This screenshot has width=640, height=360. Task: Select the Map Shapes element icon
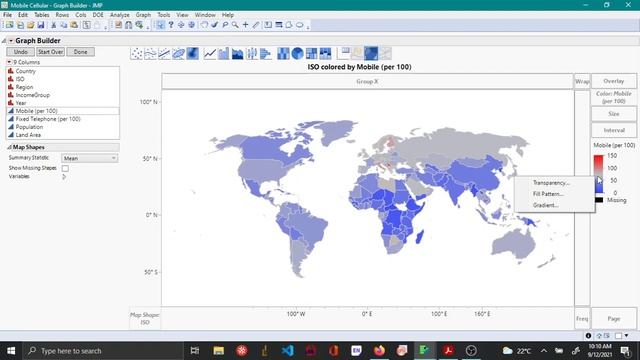point(371,53)
